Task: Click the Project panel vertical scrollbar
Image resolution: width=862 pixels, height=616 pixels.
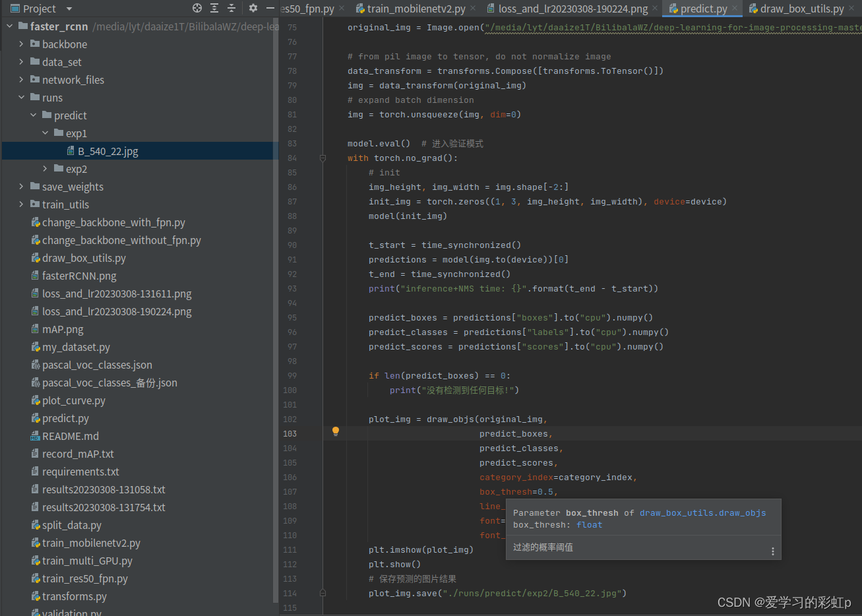Action: (276, 310)
